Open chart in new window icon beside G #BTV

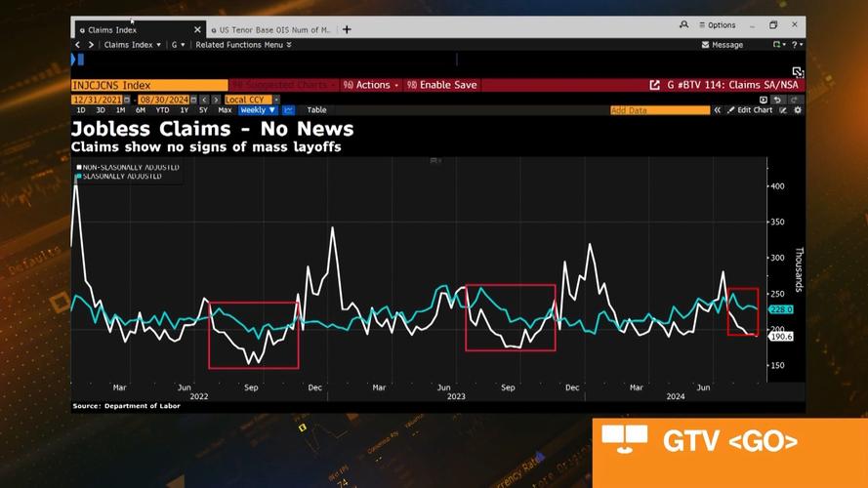[654, 85]
